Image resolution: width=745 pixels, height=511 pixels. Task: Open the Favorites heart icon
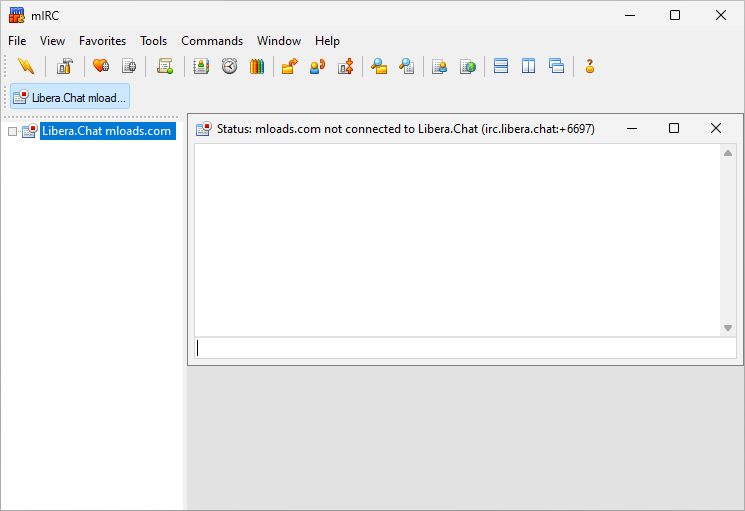(x=101, y=66)
